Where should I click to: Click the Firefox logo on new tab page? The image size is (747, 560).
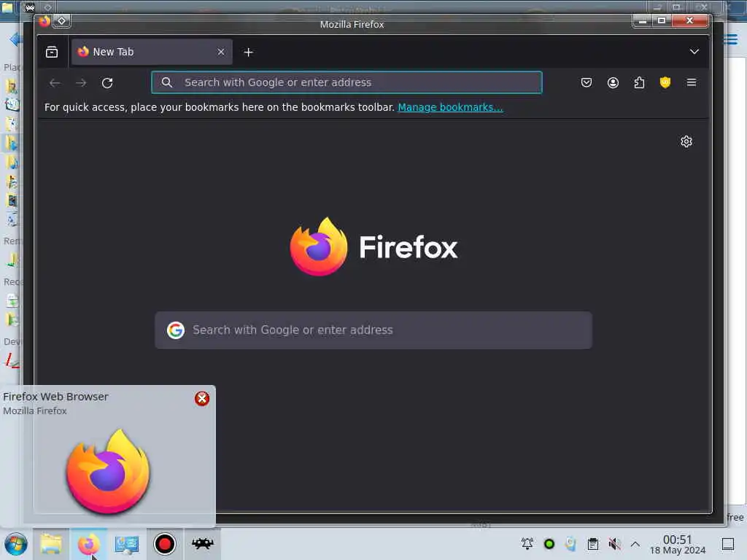pos(373,246)
